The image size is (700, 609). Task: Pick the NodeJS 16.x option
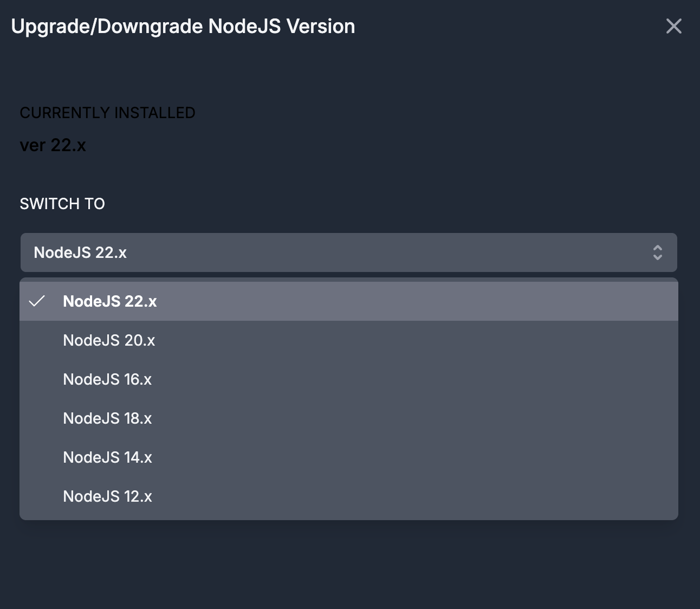107,379
